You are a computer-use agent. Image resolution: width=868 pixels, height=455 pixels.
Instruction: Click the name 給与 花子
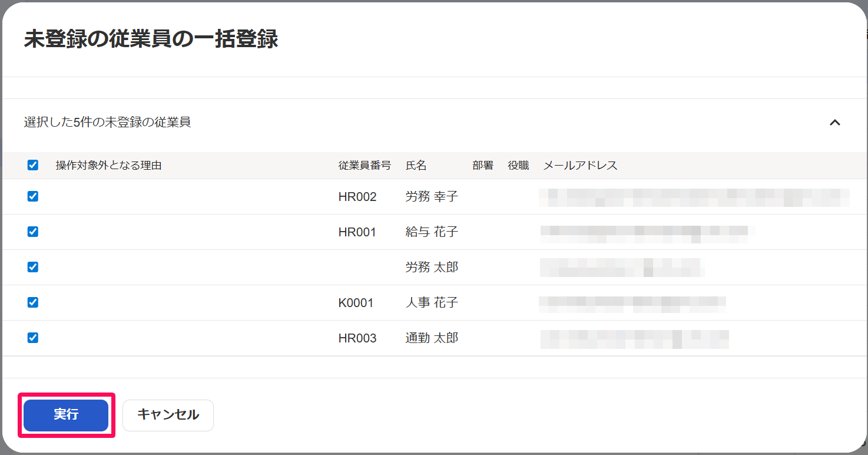(x=432, y=232)
